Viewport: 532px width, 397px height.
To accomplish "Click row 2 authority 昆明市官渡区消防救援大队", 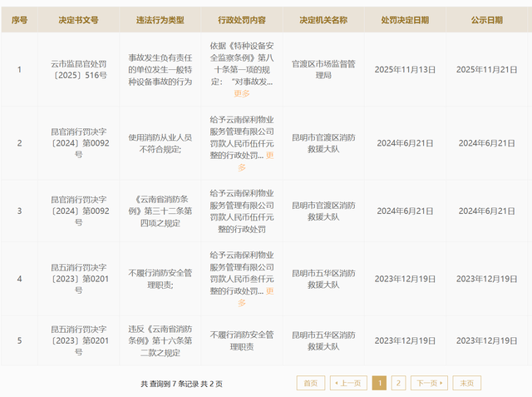I will [x=323, y=143].
